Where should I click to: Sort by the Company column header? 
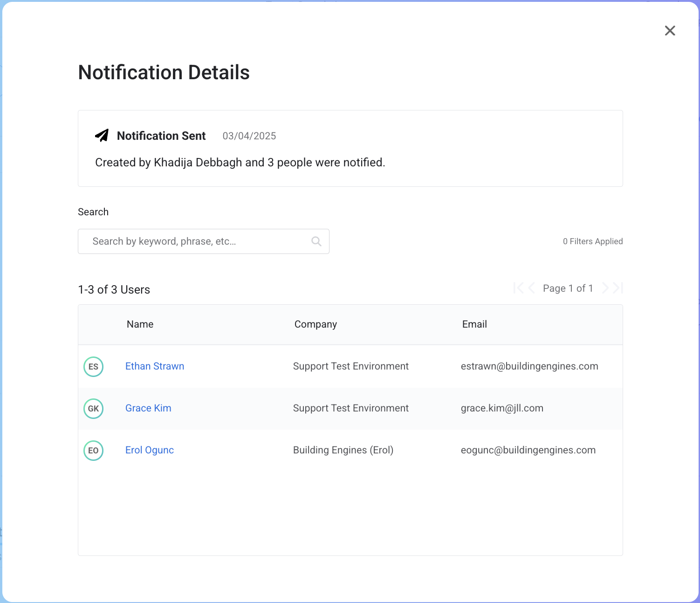tap(316, 324)
